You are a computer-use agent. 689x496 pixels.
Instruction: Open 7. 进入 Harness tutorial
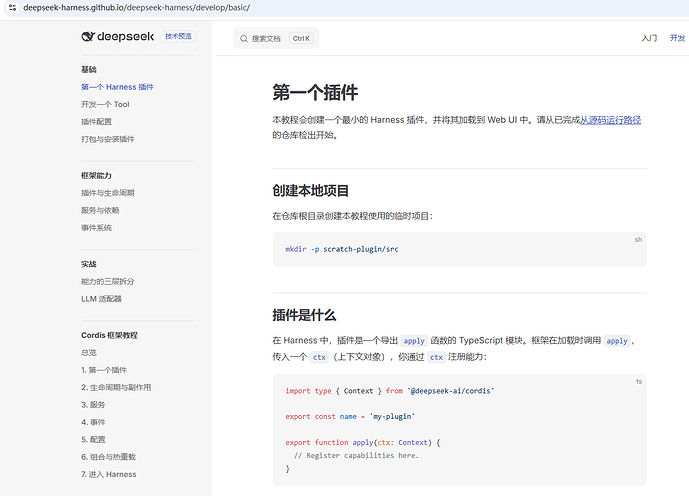(109, 474)
